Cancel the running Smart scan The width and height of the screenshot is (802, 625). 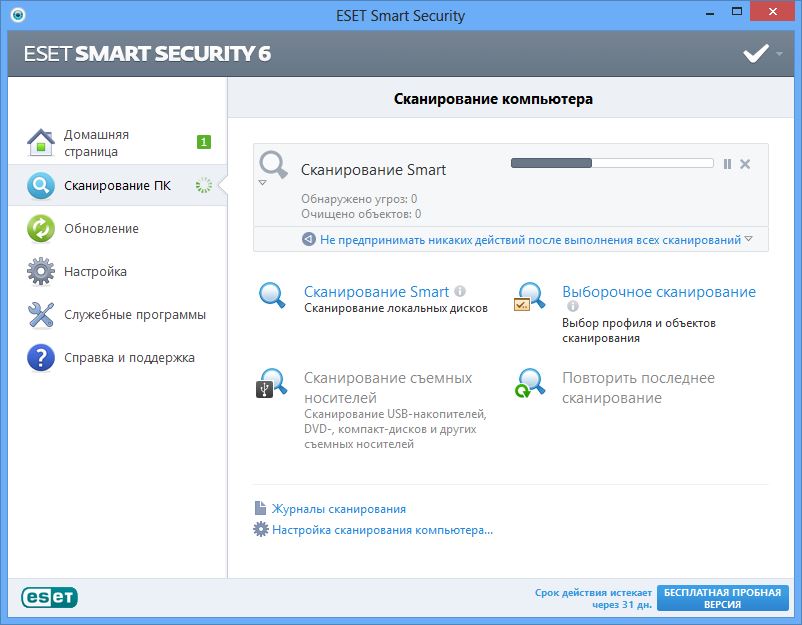[x=745, y=164]
